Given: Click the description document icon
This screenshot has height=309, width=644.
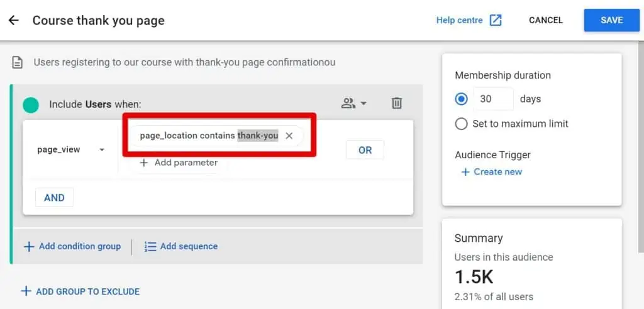Looking at the screenshot, I should (18, 62).
